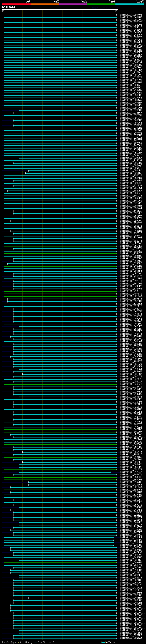The image size is (146, 644).
Task: Open hit UniRef100_P02991
Action: click(131, 80)
